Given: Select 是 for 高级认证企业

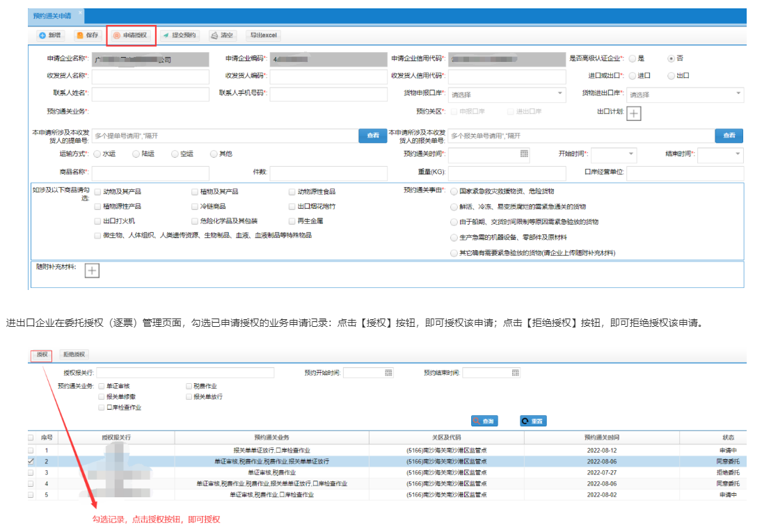Looking at the screenshot, I should click(633, 58).
